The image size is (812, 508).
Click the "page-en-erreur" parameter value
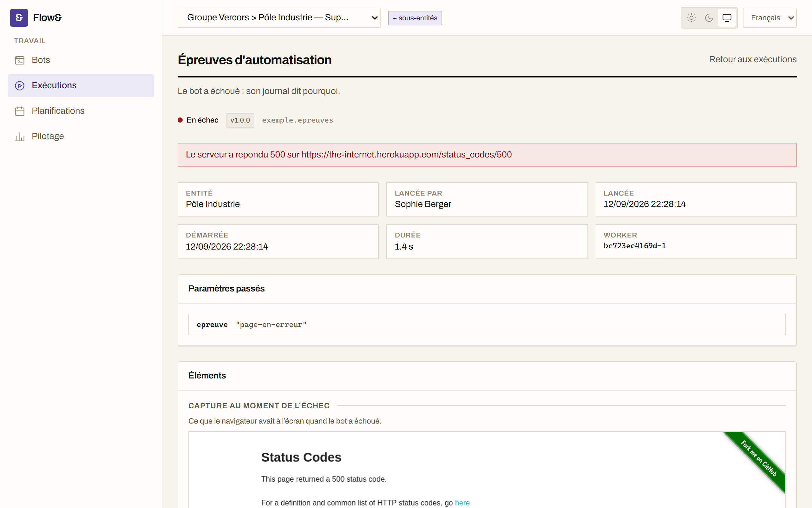coord(271,325)
